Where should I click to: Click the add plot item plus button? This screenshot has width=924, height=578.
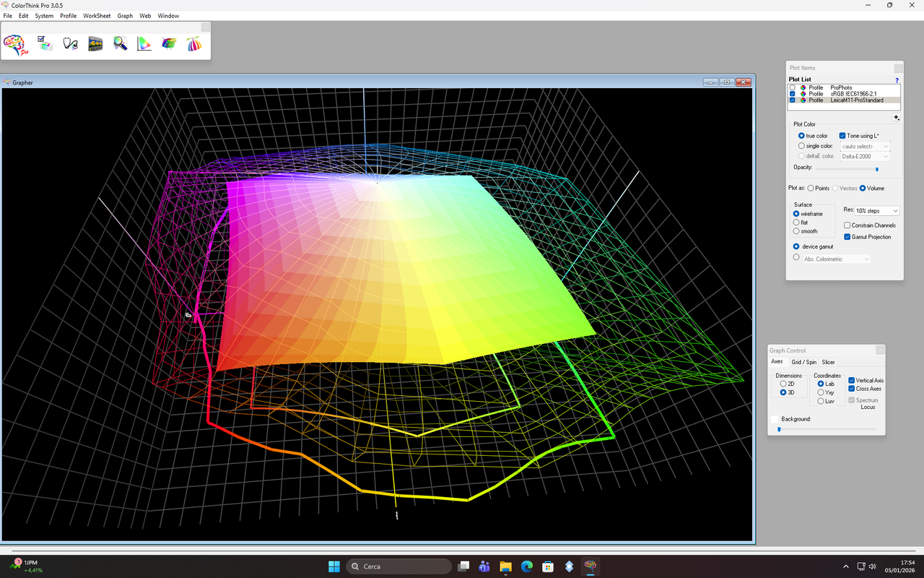point(897,117)
